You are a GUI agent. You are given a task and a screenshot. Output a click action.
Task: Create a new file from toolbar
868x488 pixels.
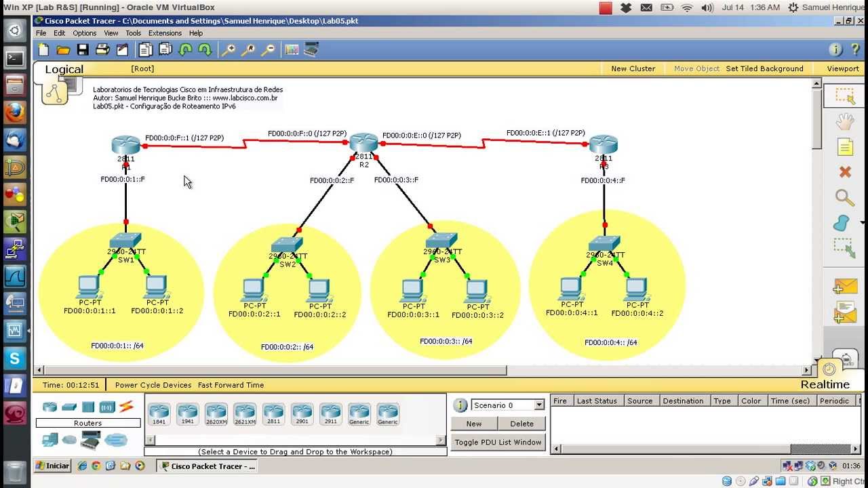pyautogui.click(x=44, y=49)
